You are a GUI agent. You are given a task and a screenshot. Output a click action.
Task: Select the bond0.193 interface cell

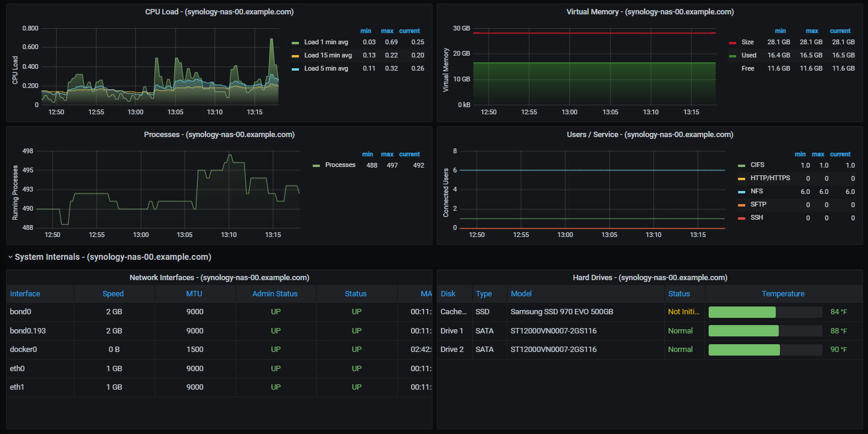(40, 331)
